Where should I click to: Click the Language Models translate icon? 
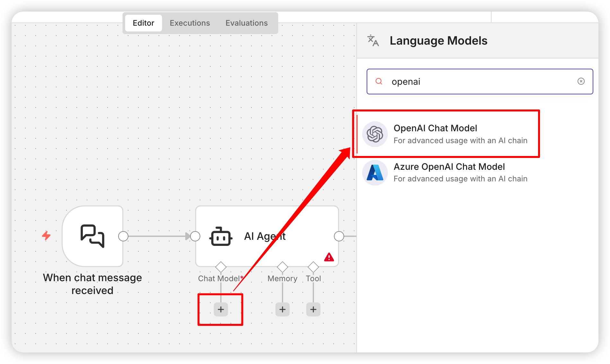(x=373, y=41)
